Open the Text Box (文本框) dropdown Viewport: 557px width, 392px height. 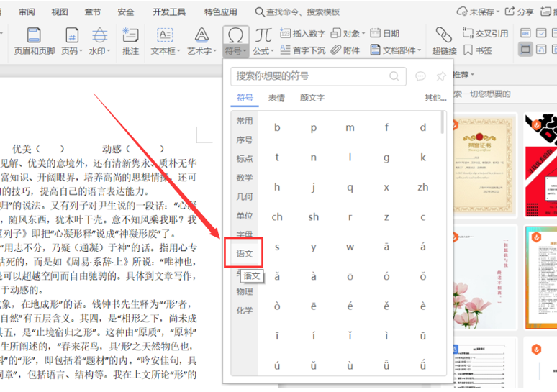click(166, 41)
